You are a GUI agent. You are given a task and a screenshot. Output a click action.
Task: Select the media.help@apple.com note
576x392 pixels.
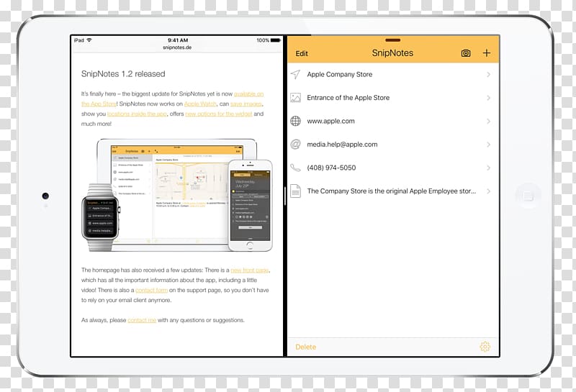pyautogui.click(x=393, y=145)
